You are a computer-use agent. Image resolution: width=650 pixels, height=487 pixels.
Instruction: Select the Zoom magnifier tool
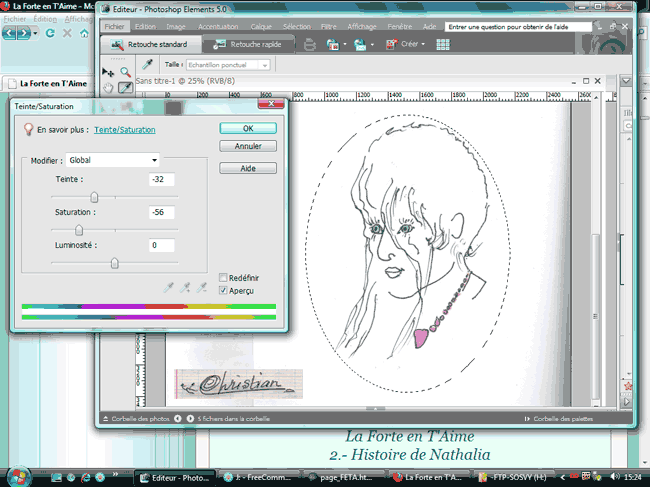pos(126,73)
